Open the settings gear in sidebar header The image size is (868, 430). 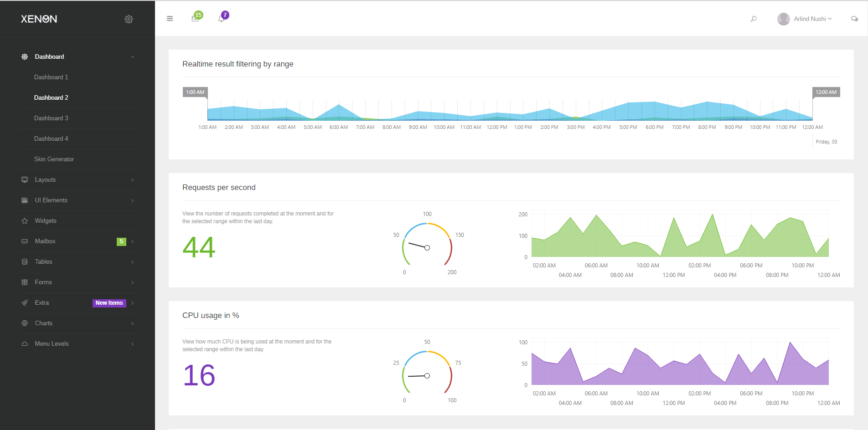point(129,19)
